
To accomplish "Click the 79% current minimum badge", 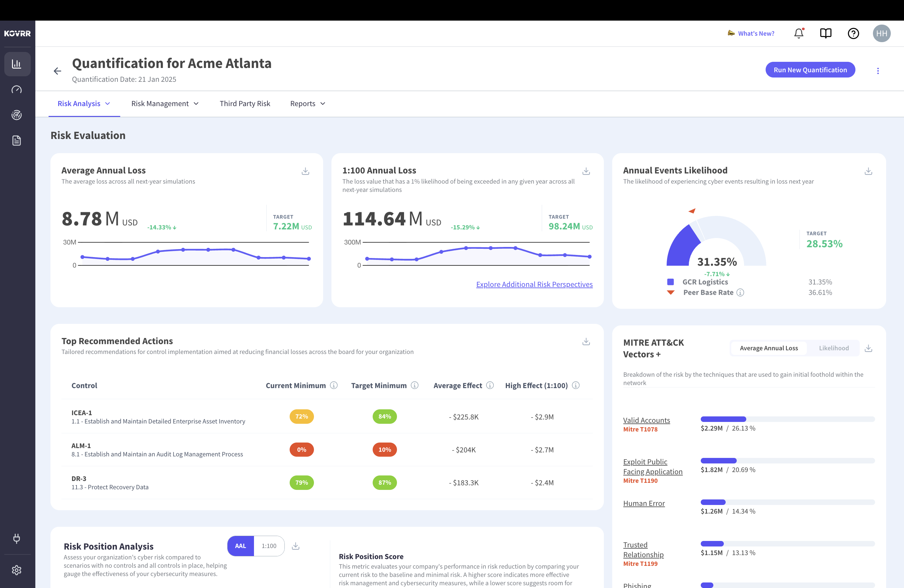I will (x=302, y=483).
